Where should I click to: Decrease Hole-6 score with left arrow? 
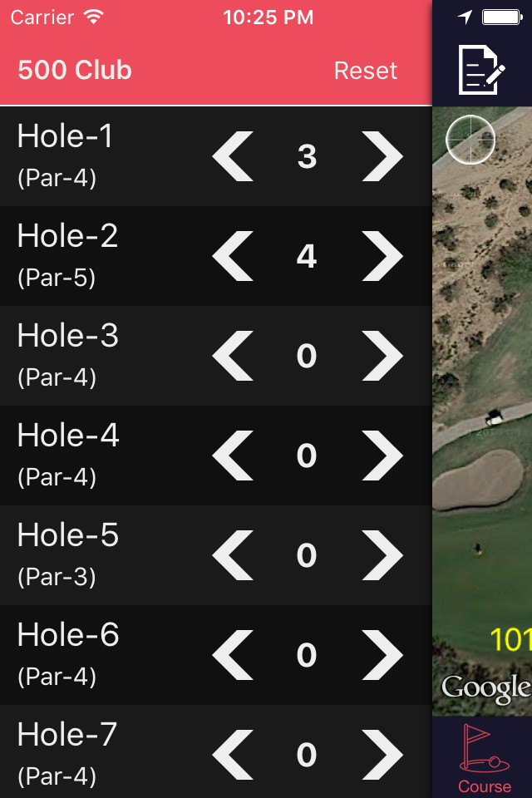(233, 655)
